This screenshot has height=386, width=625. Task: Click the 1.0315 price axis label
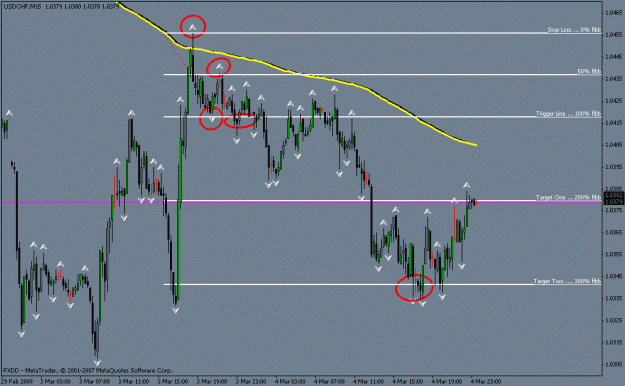613,342
